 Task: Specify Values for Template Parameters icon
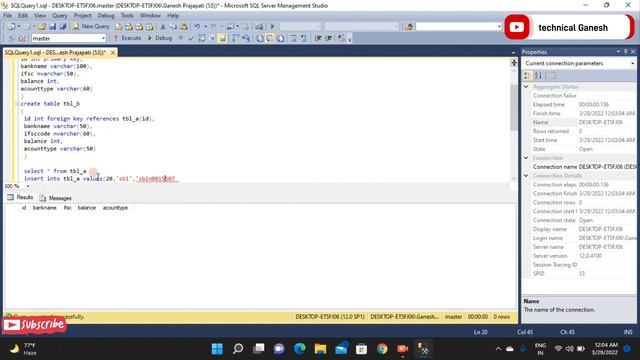point(341,38)
